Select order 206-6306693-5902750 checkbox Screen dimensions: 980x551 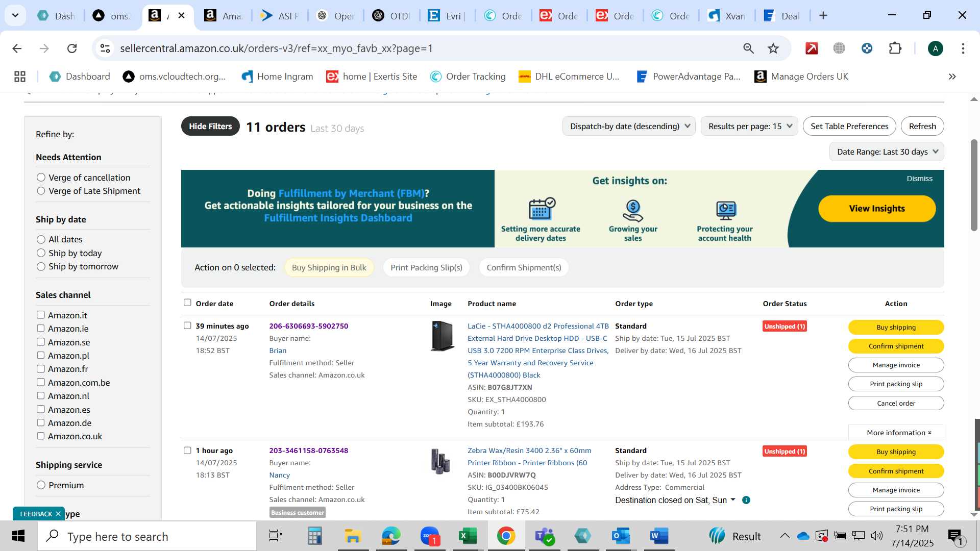(x=187, y=325)
